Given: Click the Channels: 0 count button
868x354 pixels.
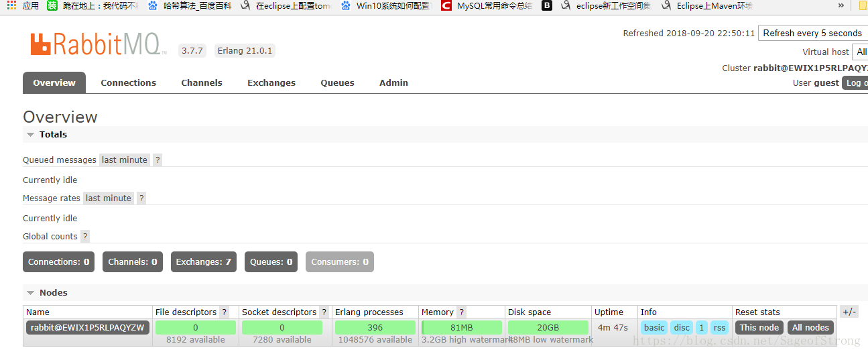Looking at the screenshot, I should [133, 261].
